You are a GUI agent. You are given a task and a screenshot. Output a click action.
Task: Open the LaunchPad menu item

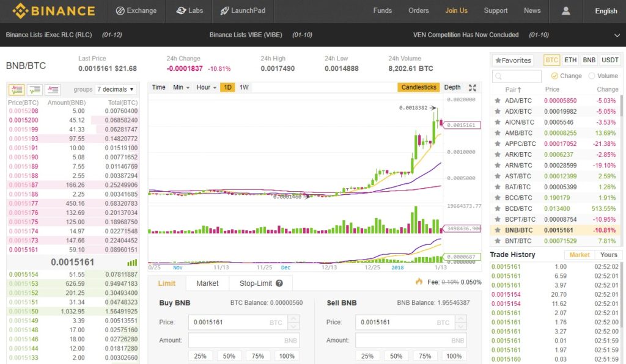coord(243,11)
